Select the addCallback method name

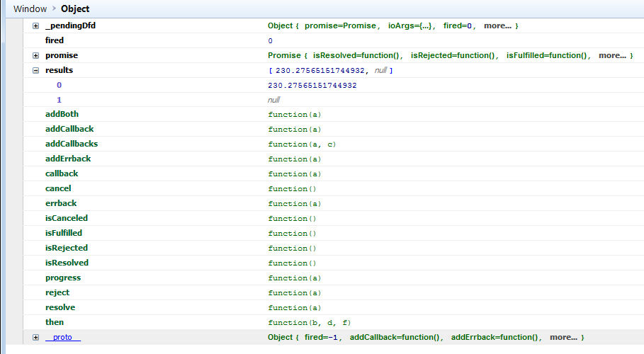(69, 129)
